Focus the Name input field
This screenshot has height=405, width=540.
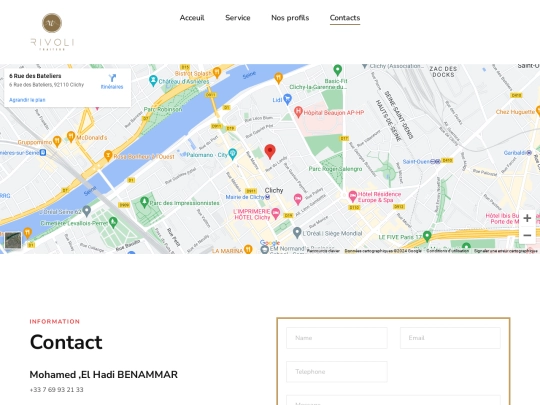(x=337, y=338)
